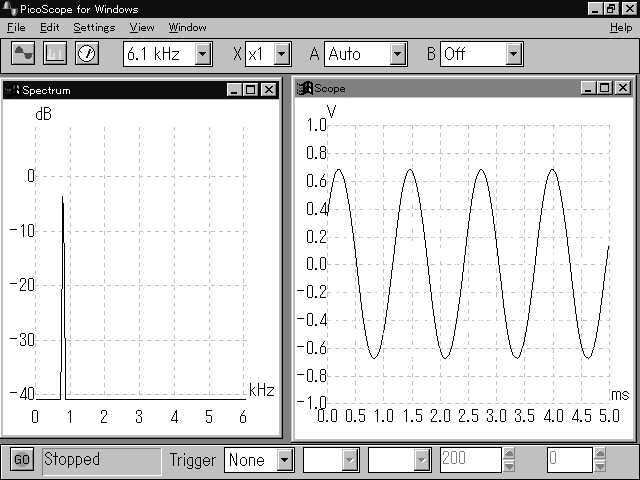The width and height of the screenshot is (640, 480).
Task: Click the trigger delay field showing 0
Action: tap(569, 460)
